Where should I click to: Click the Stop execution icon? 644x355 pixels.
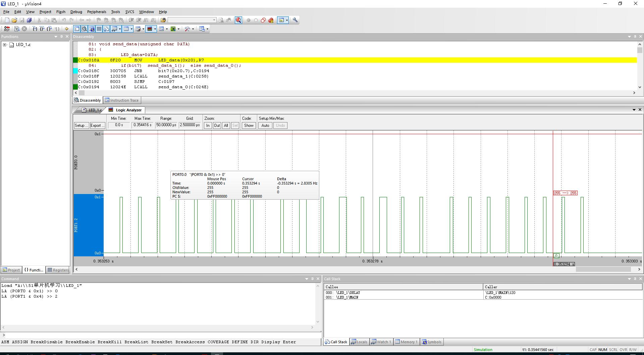24,29
